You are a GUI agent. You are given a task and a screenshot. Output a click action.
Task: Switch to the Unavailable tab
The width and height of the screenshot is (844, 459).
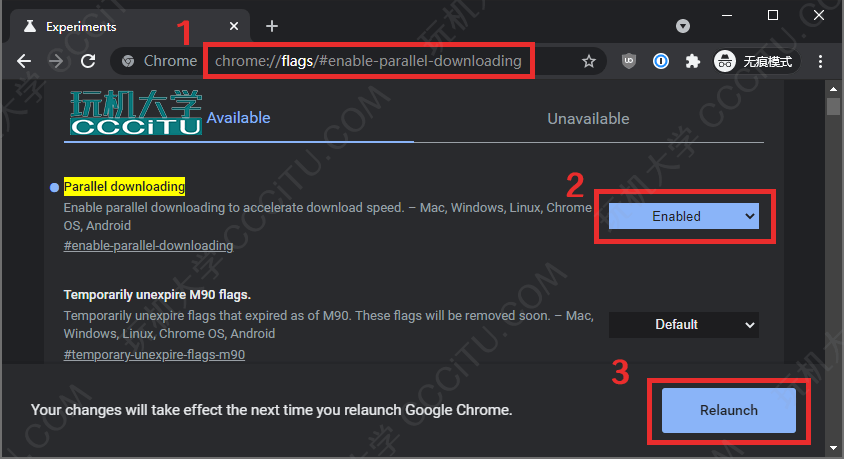[x=588, y=118]
